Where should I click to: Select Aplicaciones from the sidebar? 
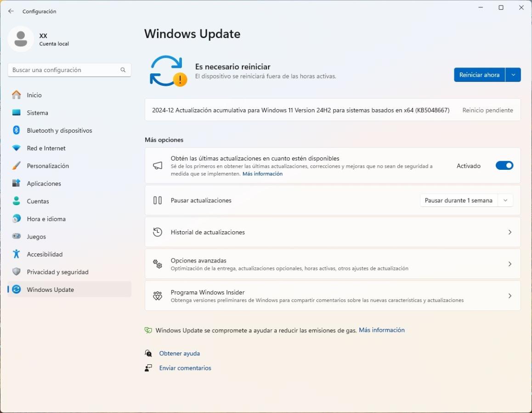pos(44,184)
